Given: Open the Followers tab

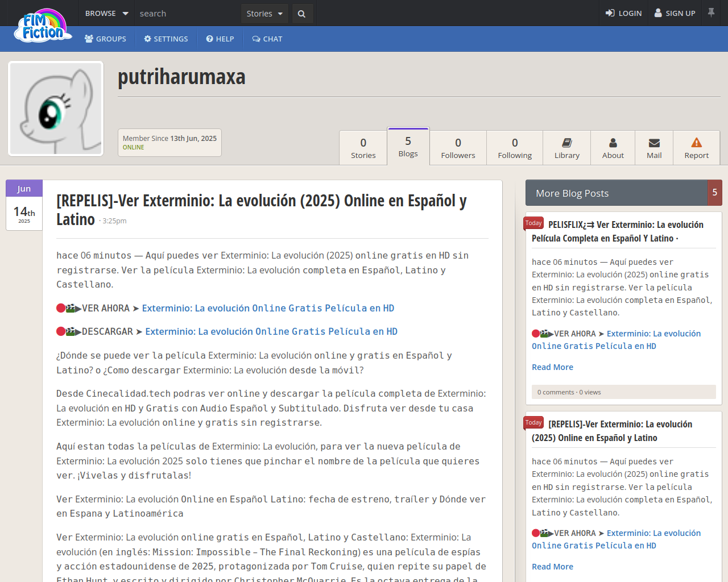Looking at the screenshot, I should pos(458,148).
